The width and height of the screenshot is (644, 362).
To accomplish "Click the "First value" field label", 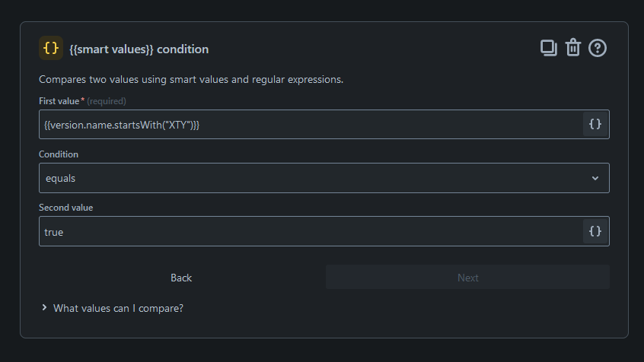I will (x=59, y=101).
